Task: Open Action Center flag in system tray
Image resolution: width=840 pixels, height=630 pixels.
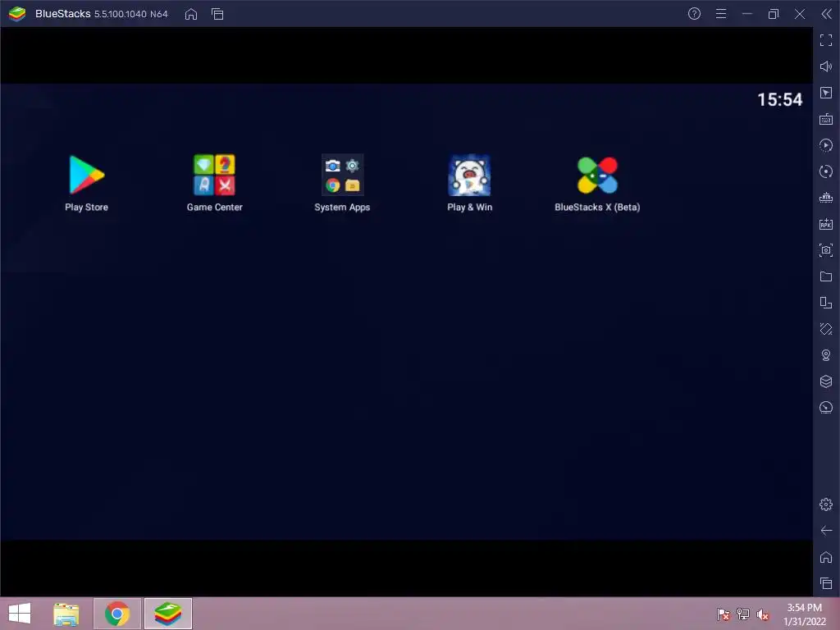Action: (x=724, y=614)
